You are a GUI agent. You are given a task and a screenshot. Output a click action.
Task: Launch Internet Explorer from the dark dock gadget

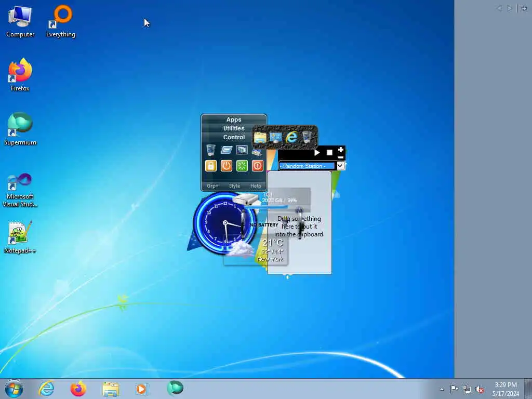pos(291,137)
